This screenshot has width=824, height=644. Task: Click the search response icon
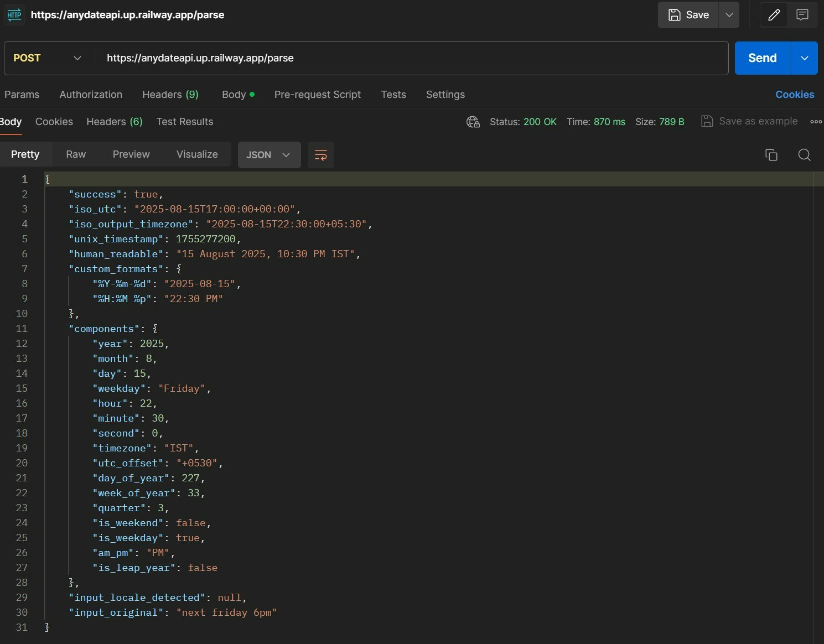click(805, 155)
